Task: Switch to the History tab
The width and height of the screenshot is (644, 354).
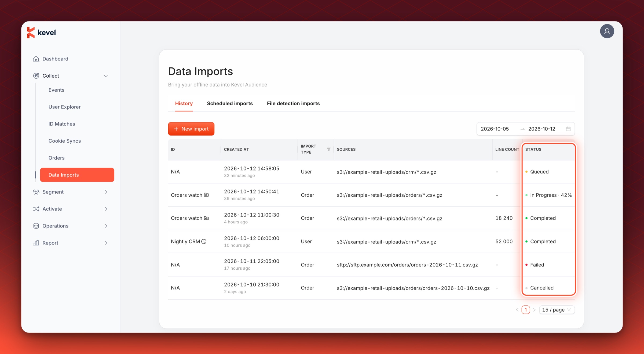Action: [184, 103]
